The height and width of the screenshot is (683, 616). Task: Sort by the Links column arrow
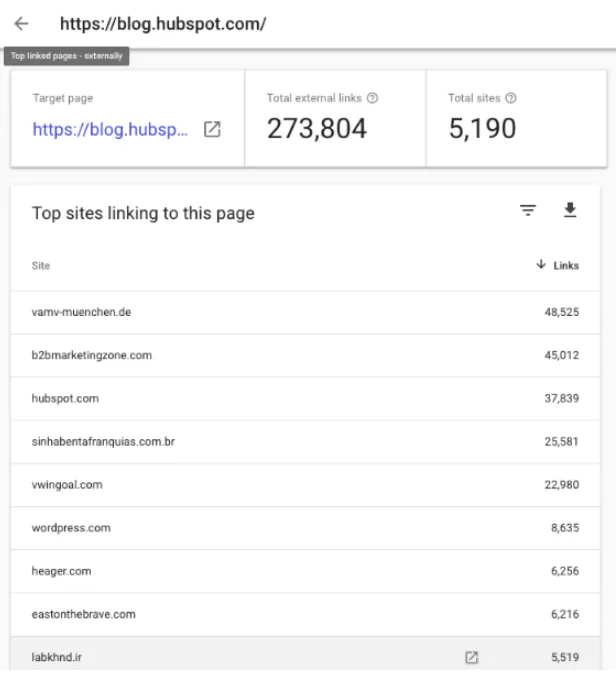541,264
